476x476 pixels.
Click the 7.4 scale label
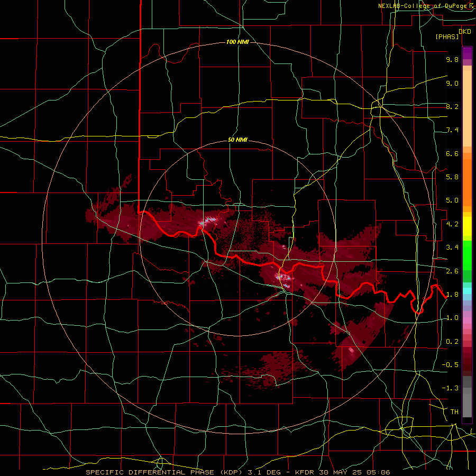[x=452, y=130]
